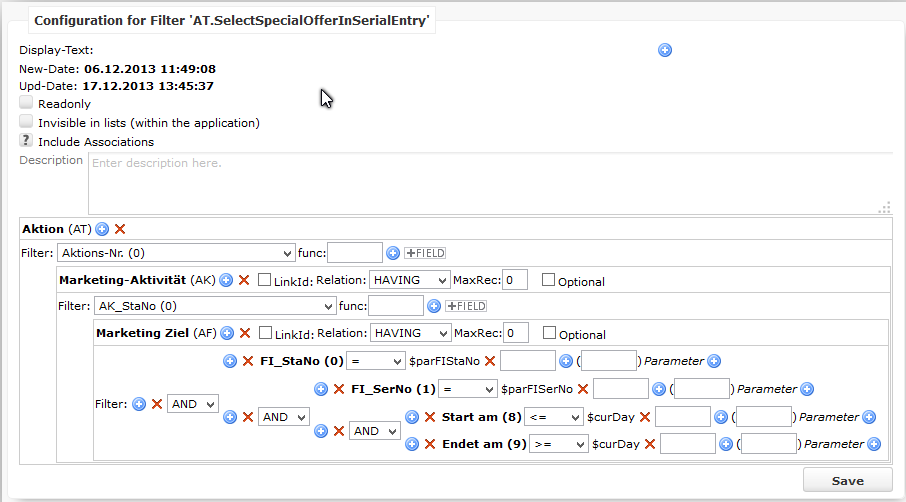Viewport: 906px width, 502px height.
Task: Click the blue plus icon beside Display-Text
Action: pos(664,50)
